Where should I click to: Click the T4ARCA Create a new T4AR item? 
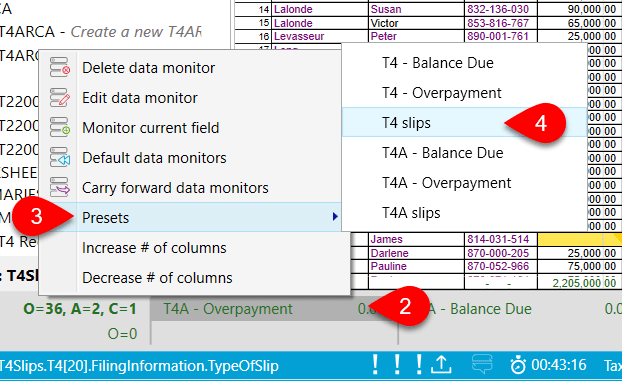pyautogui.click(x=100, y=32)
